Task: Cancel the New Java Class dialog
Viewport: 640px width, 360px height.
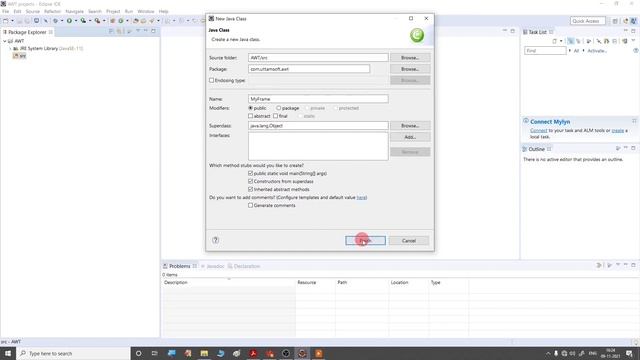Action: coord(409,241)
